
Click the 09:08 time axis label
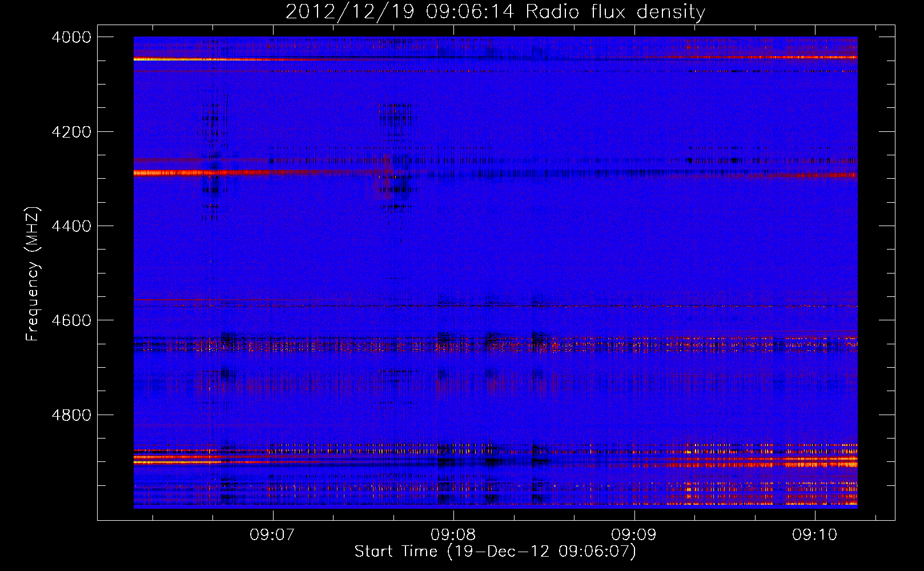[x=453, y=535]
